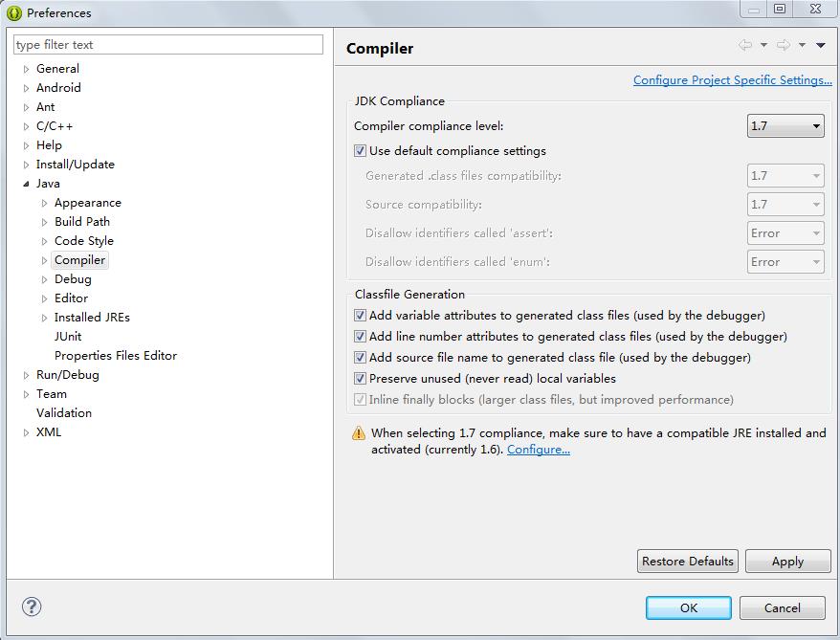This screenshot has height=640, width=840.
Task: Toggle Add line number attributes checkbox
Action: 361,337
